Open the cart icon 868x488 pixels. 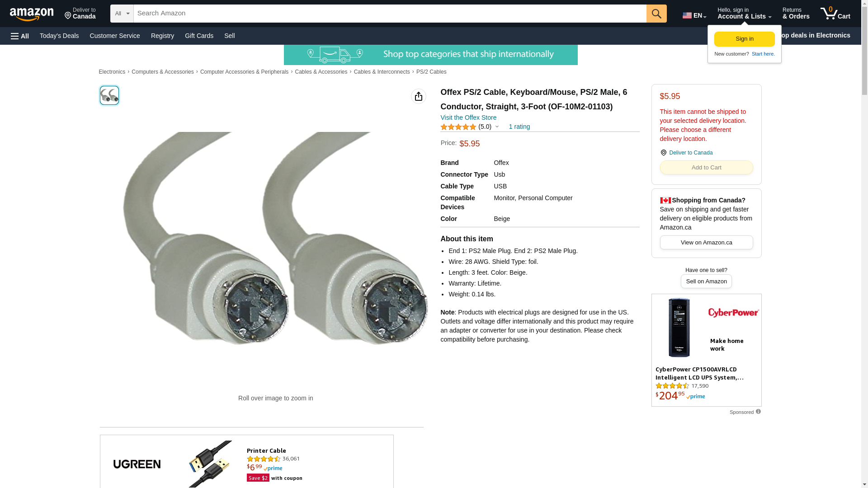tap(835, 14)
